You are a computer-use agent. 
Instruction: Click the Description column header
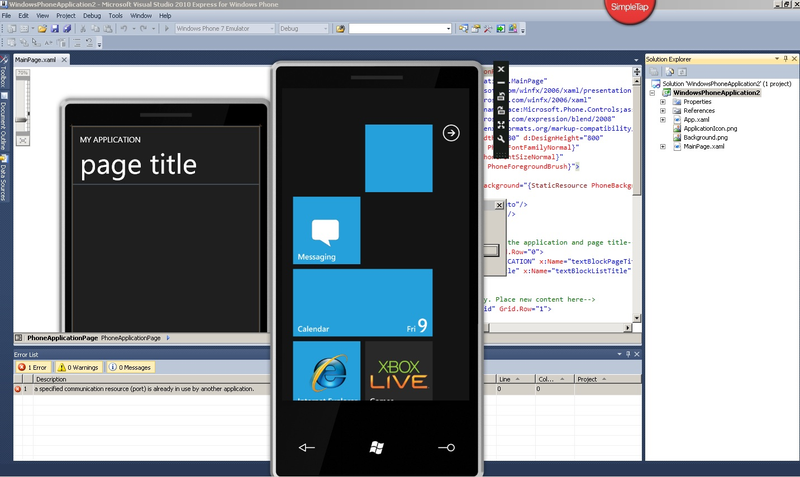point(152,379)
